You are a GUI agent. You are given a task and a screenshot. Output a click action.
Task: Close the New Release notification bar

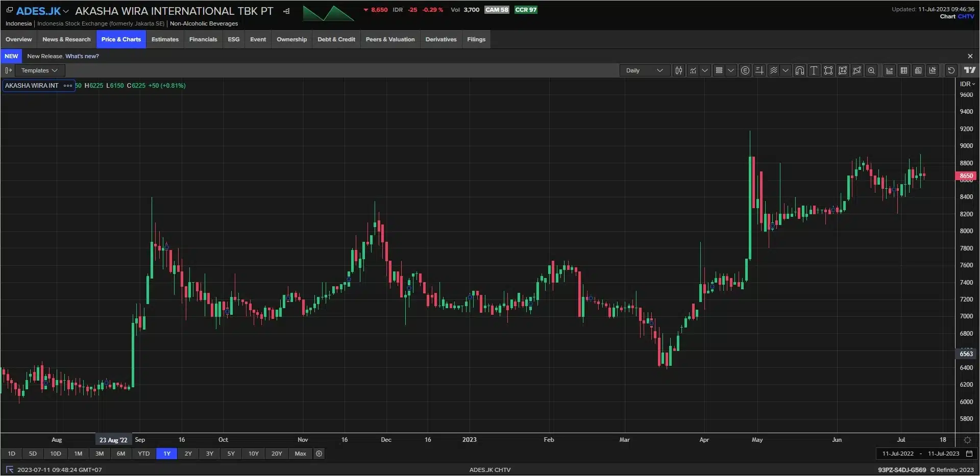click(x=970, y=56)
